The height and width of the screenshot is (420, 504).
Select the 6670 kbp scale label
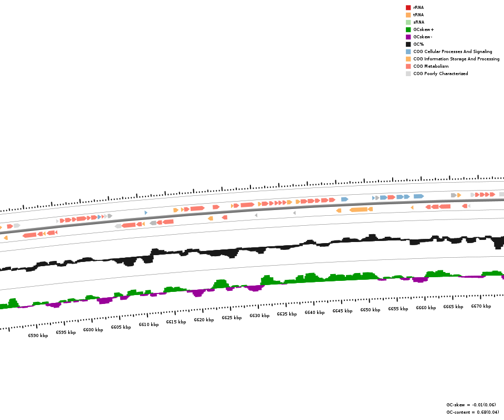tap(481, 306)
